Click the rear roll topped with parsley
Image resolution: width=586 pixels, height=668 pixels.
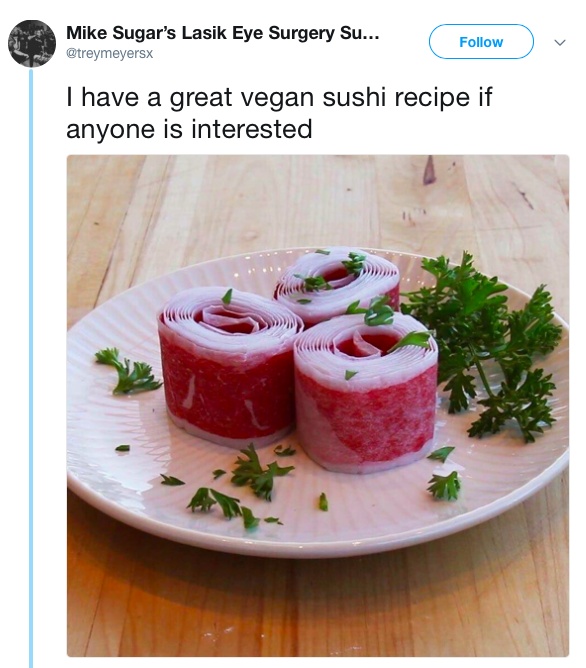pyautogui.click(x=337, y=281)
